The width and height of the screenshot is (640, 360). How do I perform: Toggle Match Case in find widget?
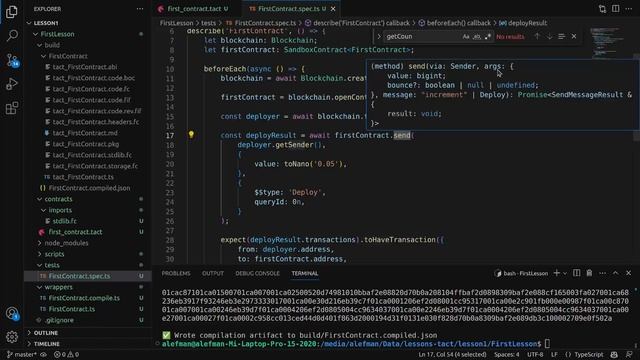tap(466, 36)
